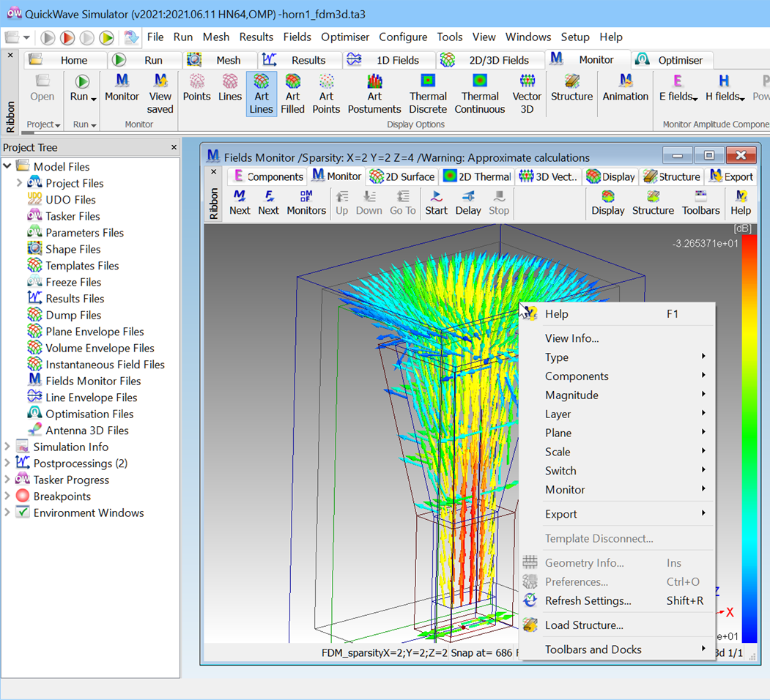
Task: Activate Vector 3D display
Action: (x=527, y=94)
